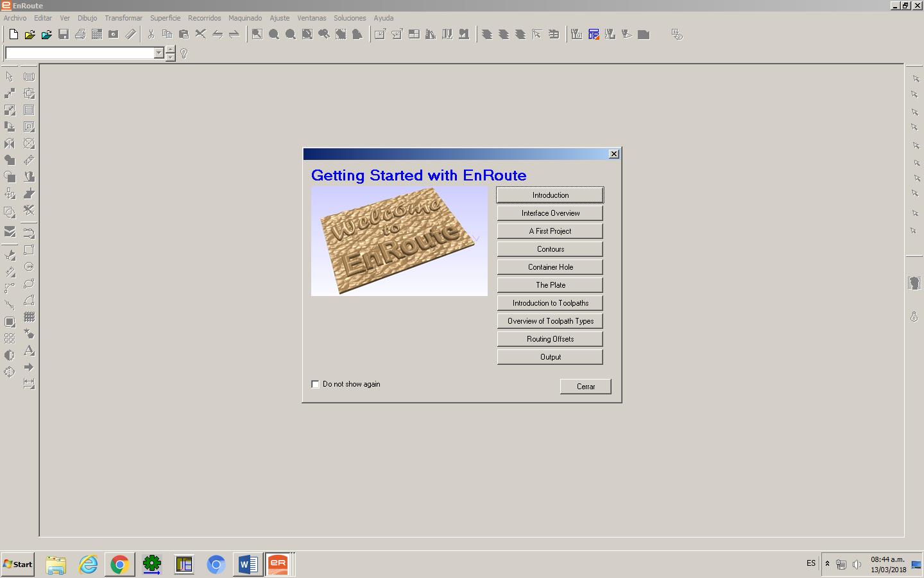Select the Text 'A' tool
This screenshot has width=924, height=578.
pos(29,351)
